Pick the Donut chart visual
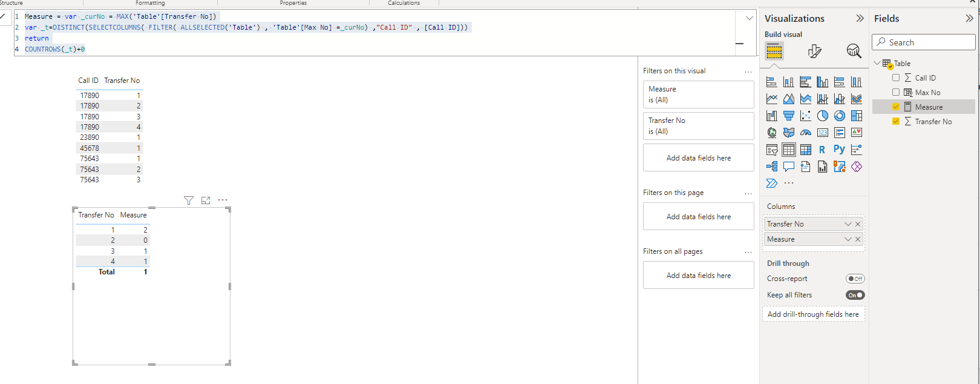980x384 pixels. [x=840, y=116]
